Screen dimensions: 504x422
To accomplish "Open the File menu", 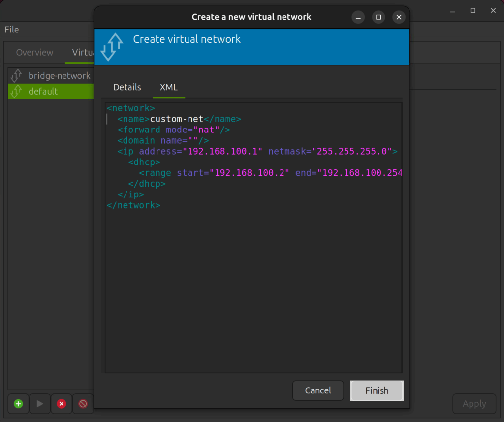I will [11, 30].
